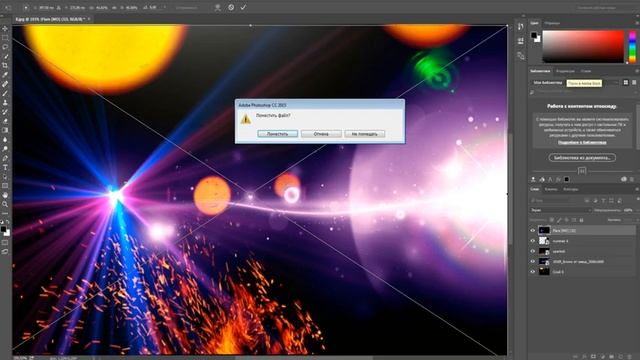Add layer mask from Layers panel footer
This screenshot has height=360, width=640.
[593, 356]
